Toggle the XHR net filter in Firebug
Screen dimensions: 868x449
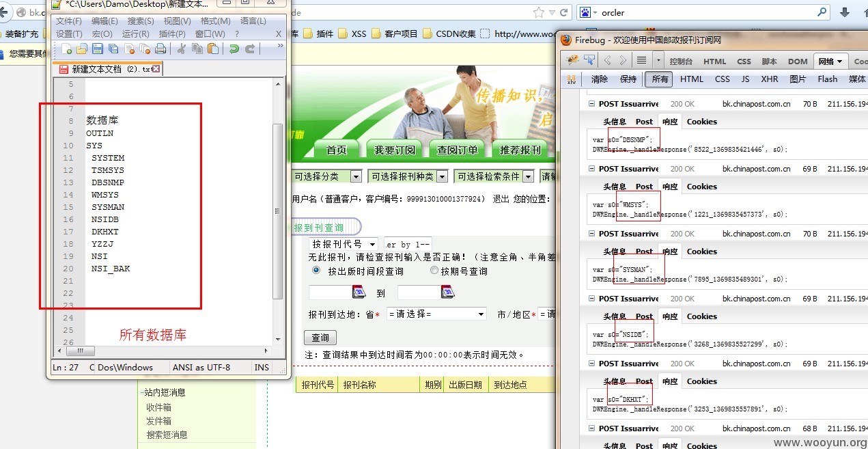pos(770,79)
